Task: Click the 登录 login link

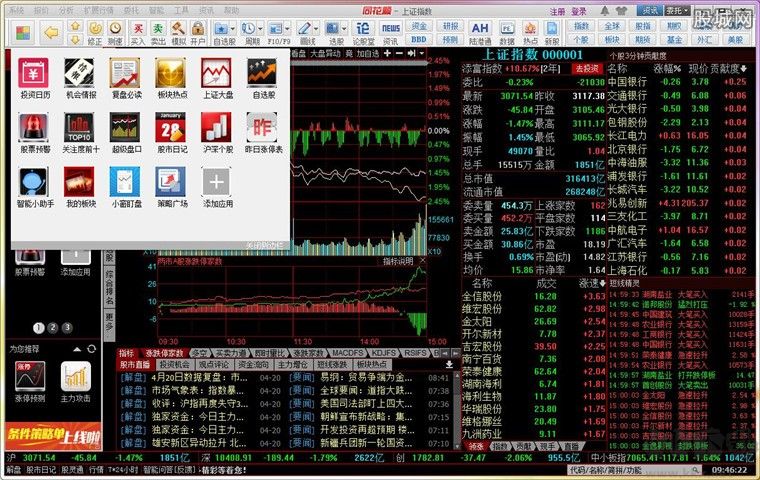Action: pos(579,11)
